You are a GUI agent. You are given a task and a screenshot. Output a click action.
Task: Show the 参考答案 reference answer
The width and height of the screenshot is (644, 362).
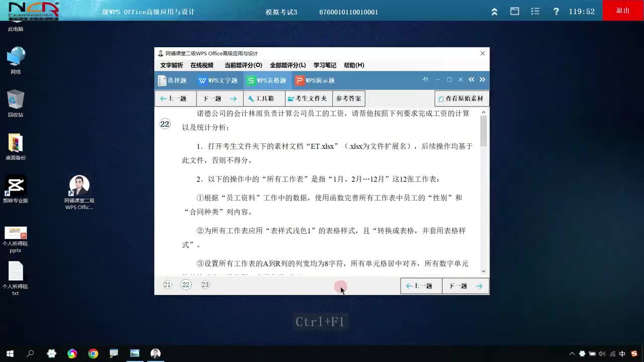(x=349, y=99)
